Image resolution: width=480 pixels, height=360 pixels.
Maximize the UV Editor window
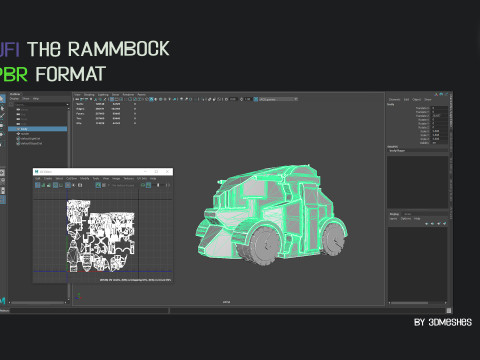(x=156, y=171)
